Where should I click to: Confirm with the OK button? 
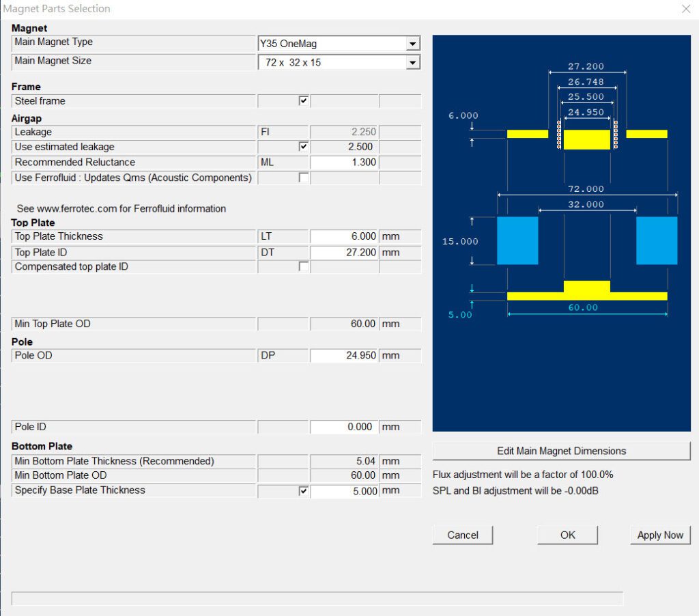pyautogui.click(x=567, y=535)
